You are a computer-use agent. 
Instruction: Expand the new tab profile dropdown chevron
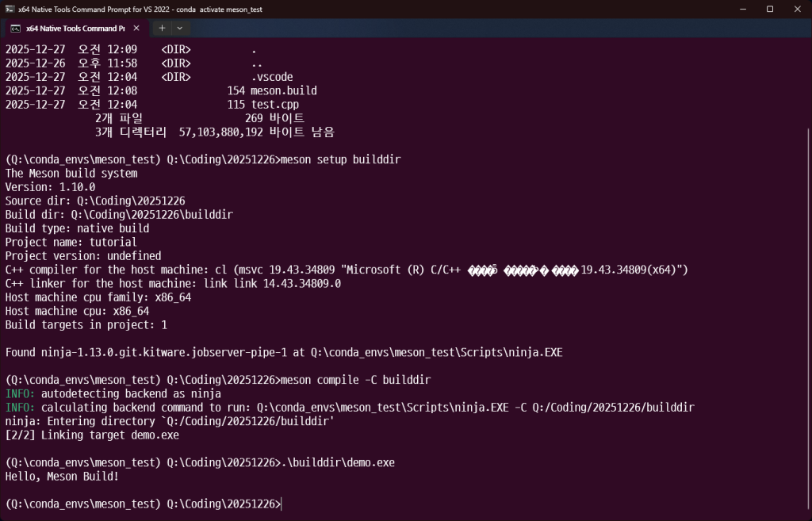pyautogui.click(x=179, y=28)
